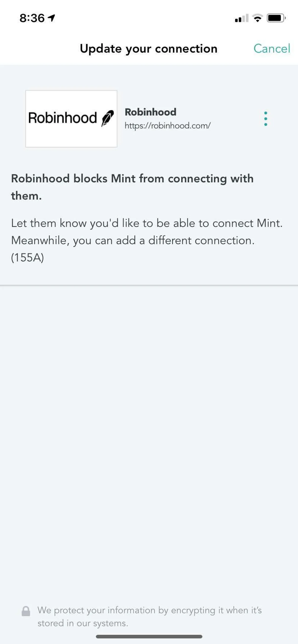The height and width of the screenshot is (644, 298).
Task: Tap the "Robinhood blocks Mint" heading
Action: point(132,179)
